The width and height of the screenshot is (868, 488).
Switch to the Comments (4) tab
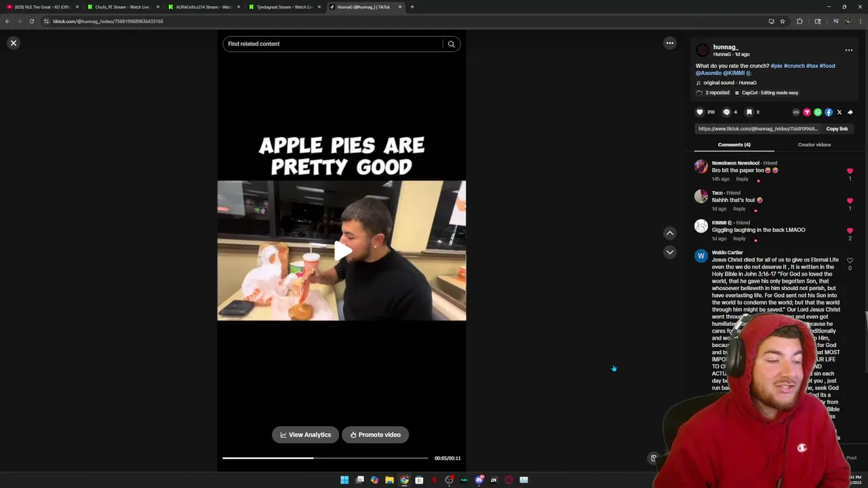click(x=734, y=144)
